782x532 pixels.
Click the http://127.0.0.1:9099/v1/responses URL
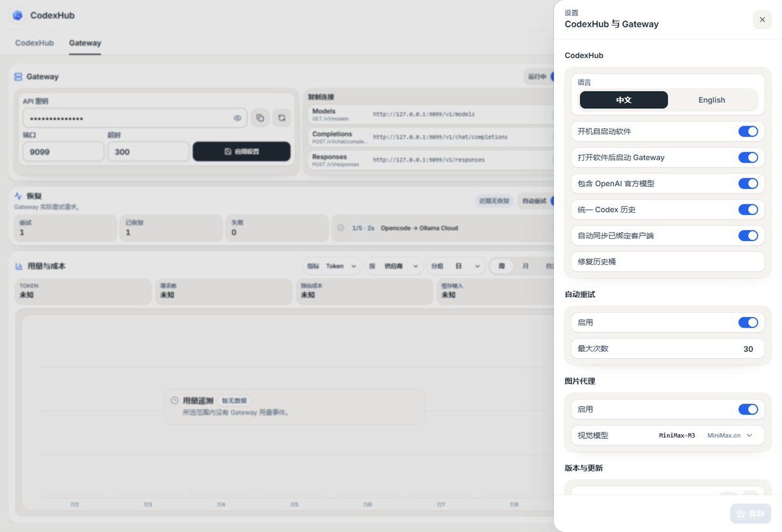click(x=429, y=160)
